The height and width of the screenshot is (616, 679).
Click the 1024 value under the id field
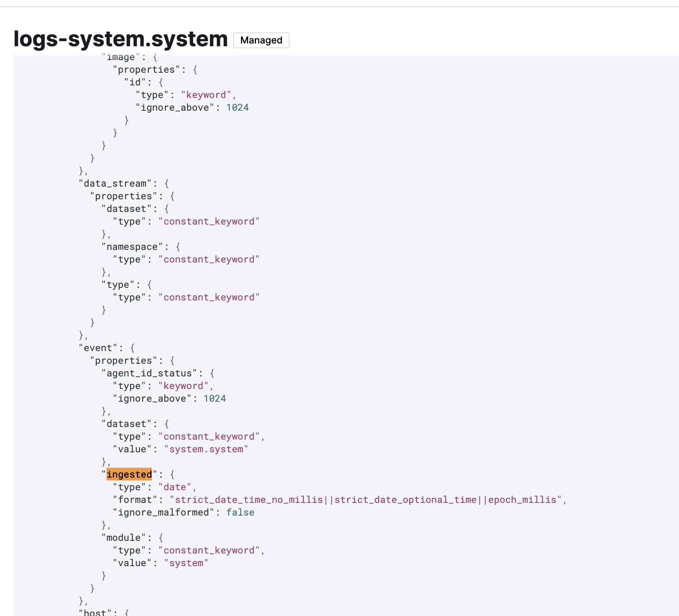(237, 108)
